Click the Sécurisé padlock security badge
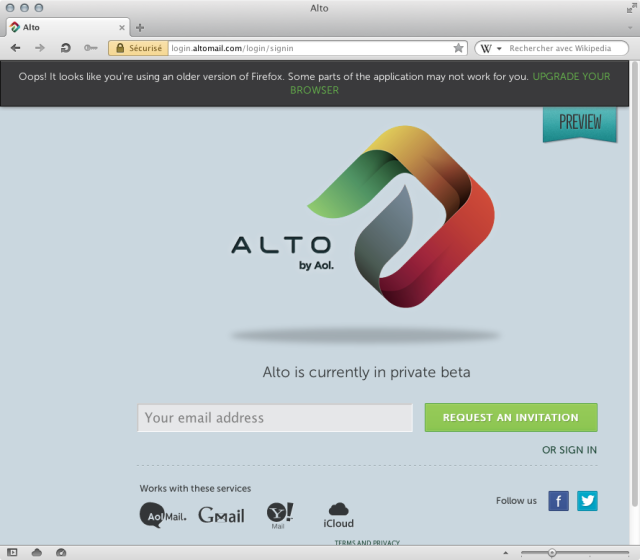The width and height of the screenshot is (640, 560). click(138, 48)
